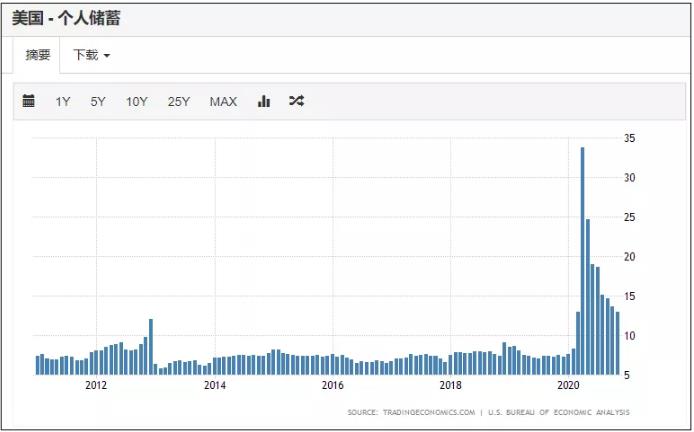Pick the 2020 x-axis label
The width and height of the screenshot is (694, 432).
tap(568, 385)
